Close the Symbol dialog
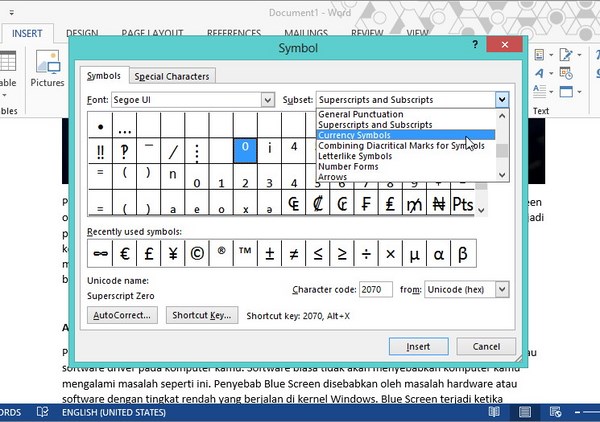600x422 pixels. click(x=505, y=45)
